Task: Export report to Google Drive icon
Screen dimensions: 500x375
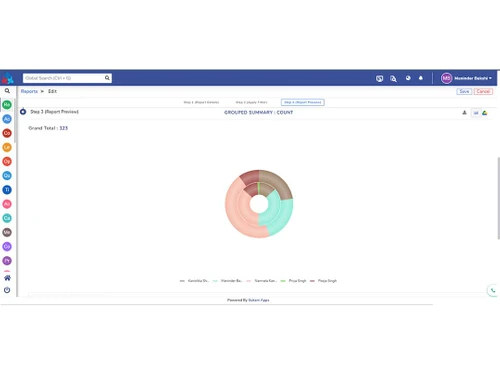Action: click(485, 113)
